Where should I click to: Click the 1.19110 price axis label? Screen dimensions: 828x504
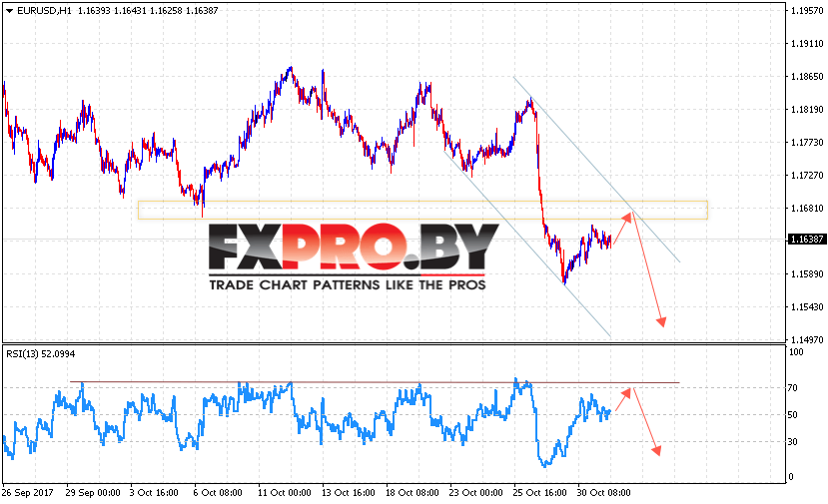807,44
